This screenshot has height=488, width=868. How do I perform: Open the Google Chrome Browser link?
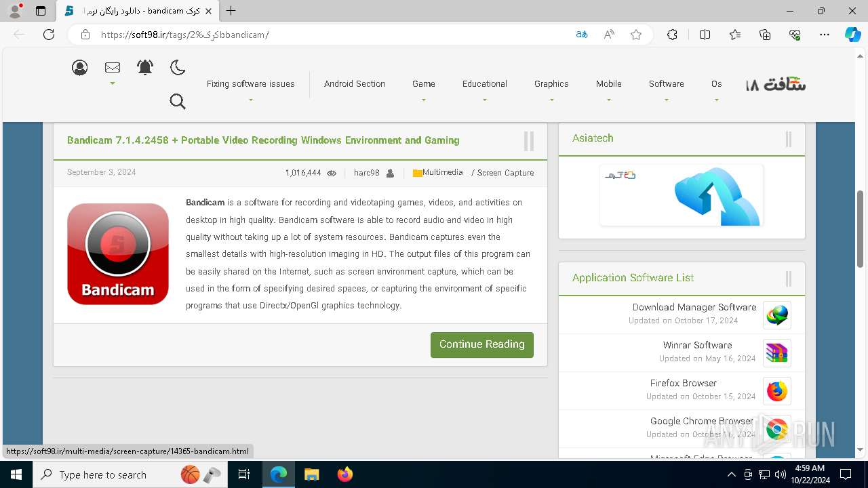(701, 421)
